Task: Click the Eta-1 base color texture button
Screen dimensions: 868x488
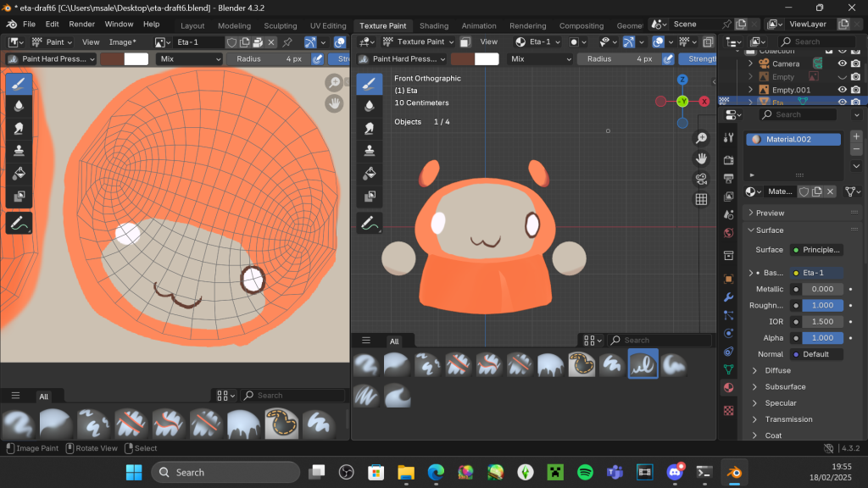Action: [x=816, y=273]
